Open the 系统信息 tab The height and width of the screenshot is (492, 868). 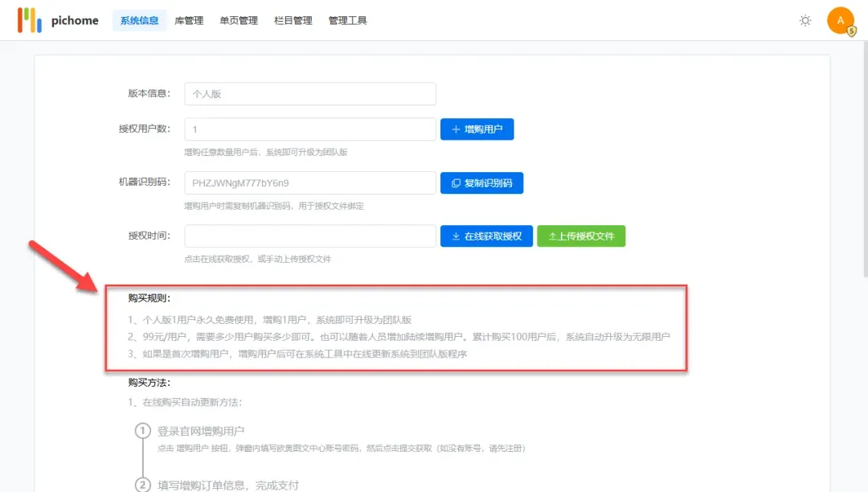coord(139,21)
